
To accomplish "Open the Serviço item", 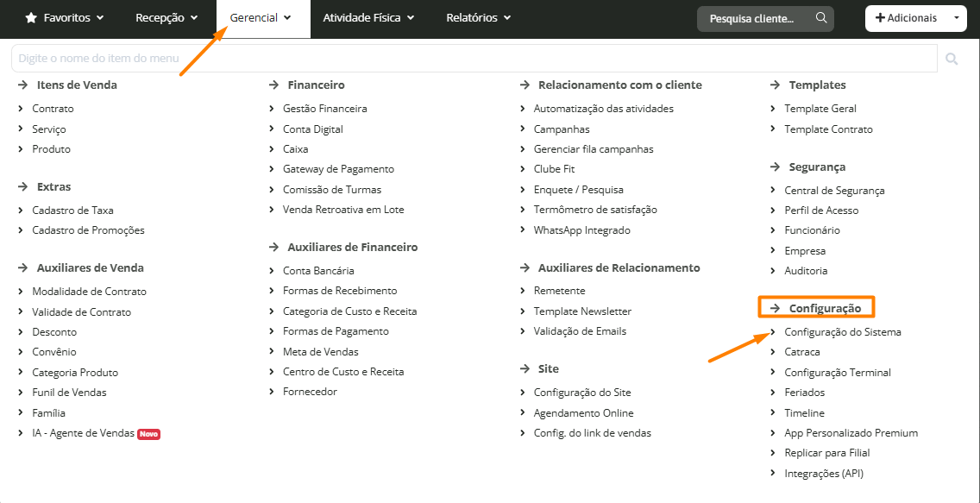I will click(x=49, y=129).
